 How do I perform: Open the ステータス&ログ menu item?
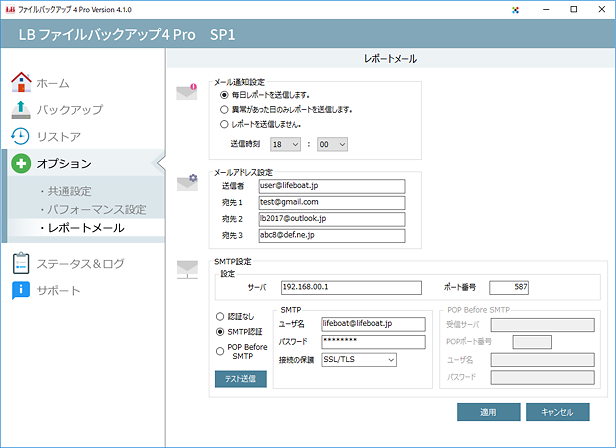[x=81, y=263]
